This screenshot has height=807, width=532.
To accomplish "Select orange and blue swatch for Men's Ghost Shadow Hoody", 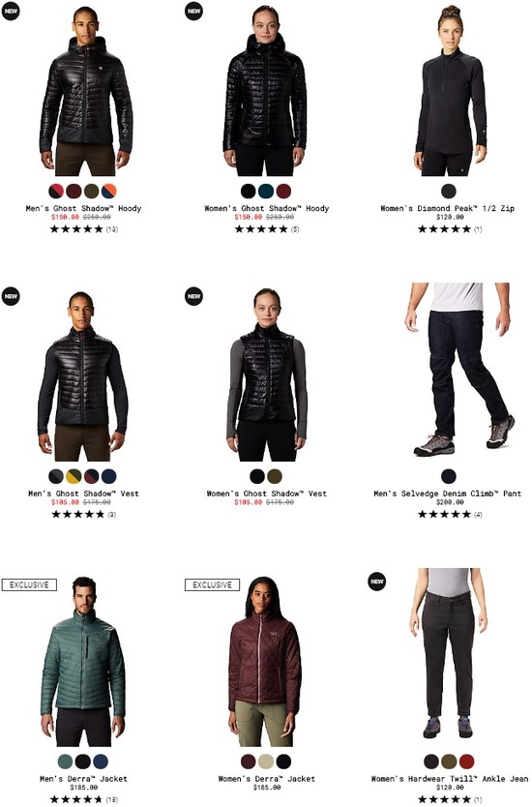I will coord(109,191).
